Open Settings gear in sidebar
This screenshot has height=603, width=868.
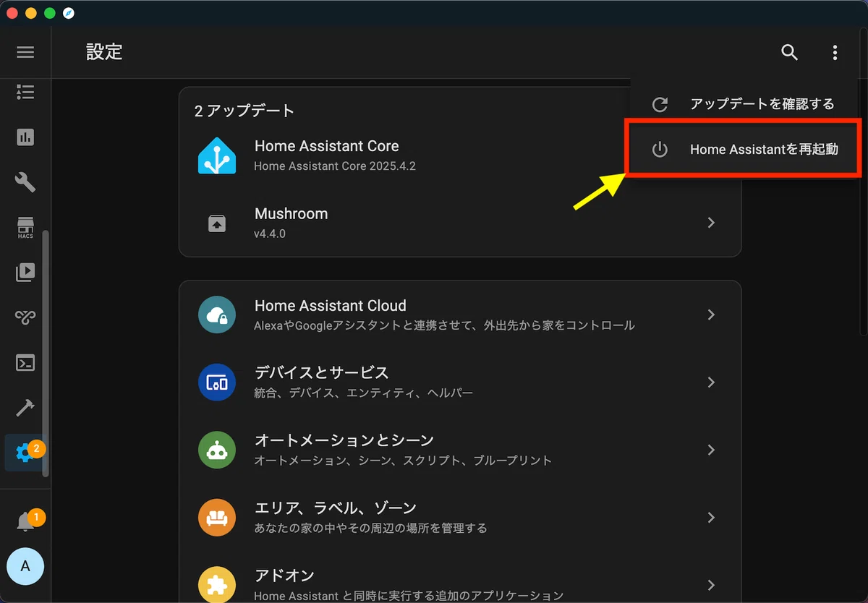coord(25,453)
